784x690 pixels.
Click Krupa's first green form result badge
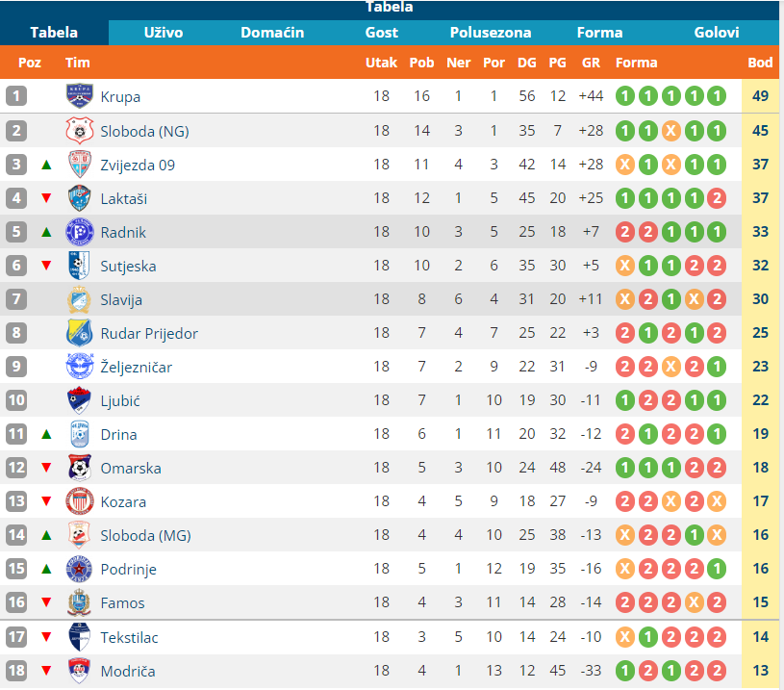624,96
